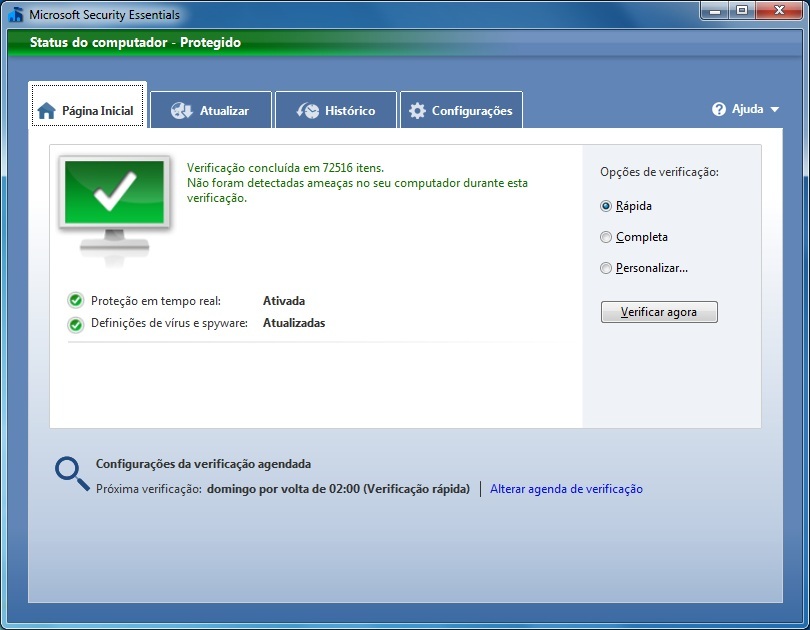Go to the Configurações tab
Image resolution: width=810 pixels, height=630 pixels.
point(461,110)
